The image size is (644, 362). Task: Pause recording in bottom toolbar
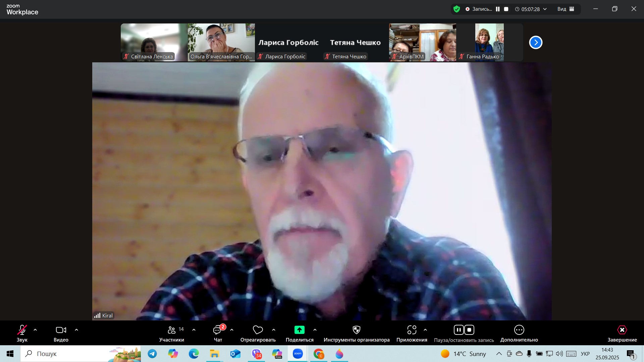(459, 330)
